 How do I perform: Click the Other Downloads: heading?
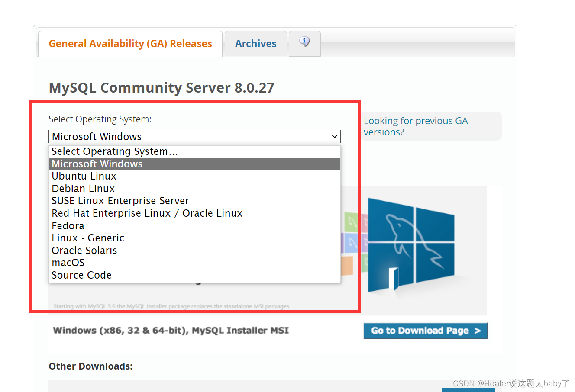tap(90, 366)
